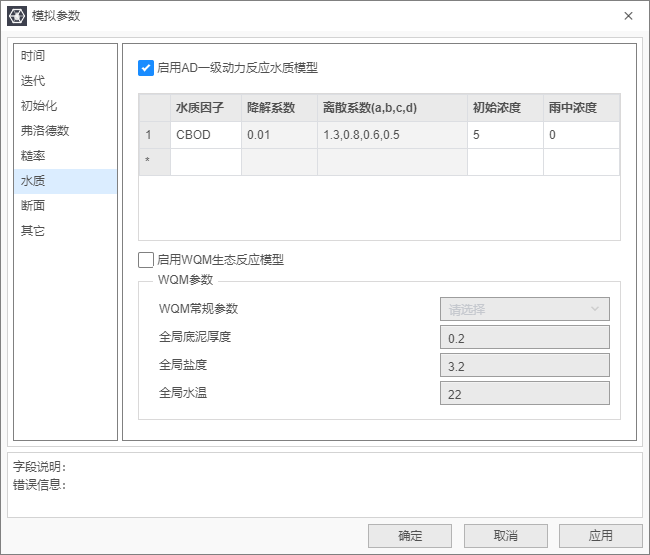Enable the 启用WQM生态反应模型 checkbox
Screen dimensions: 650x555
click(x=146, y=260)
